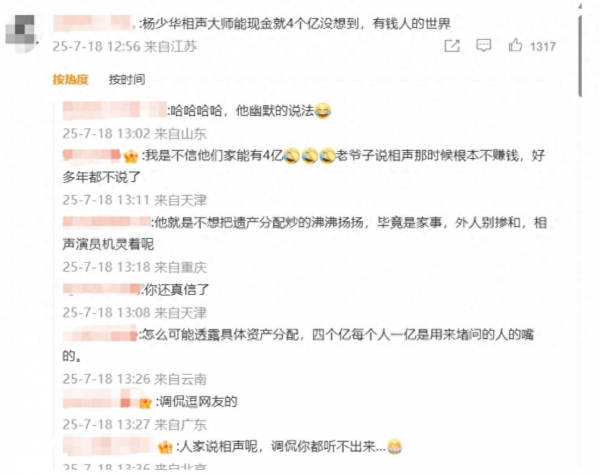Open username of 你还真信了 reply author
The image size is (600, 474).
coord(102,289)
